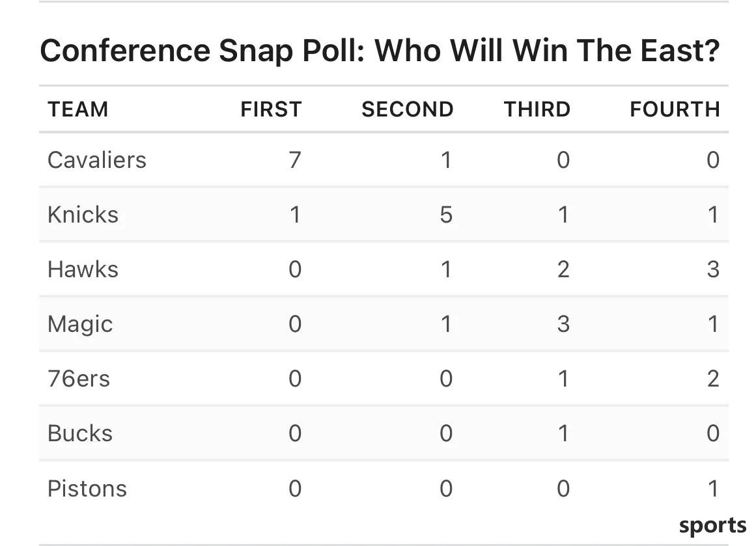Click Cavaliers first-place vote count 7
This screenshot has width=756, height=546.
click(x=295, y=160)
